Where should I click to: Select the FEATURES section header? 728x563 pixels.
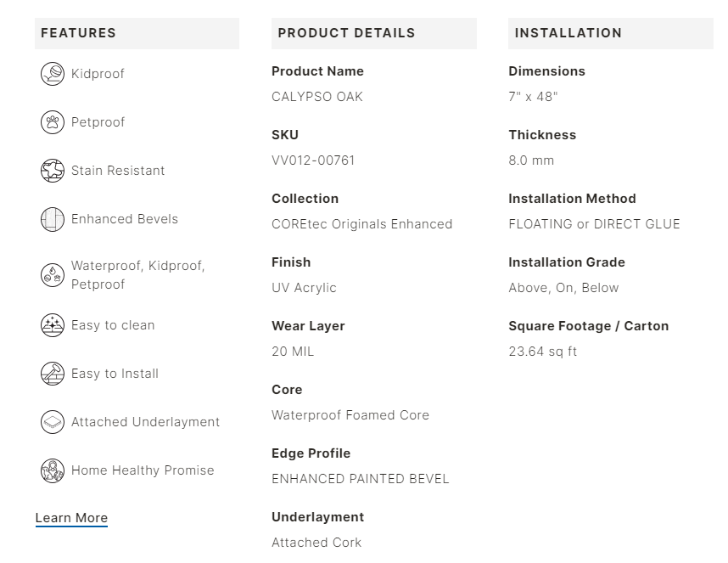tap(78, 33)
